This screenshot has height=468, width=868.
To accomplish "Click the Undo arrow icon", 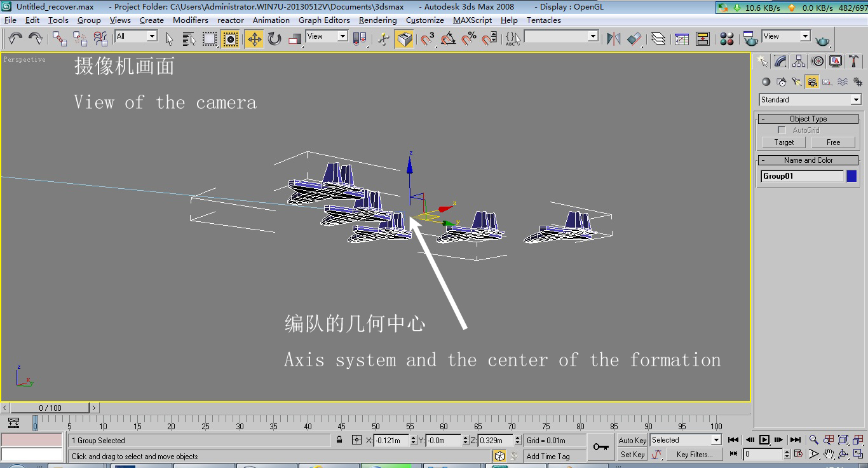I will click(15, 39).
